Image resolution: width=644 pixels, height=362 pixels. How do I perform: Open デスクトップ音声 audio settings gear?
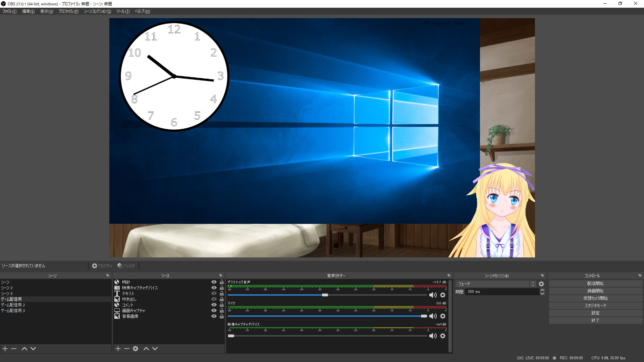(x=443, y=295)
